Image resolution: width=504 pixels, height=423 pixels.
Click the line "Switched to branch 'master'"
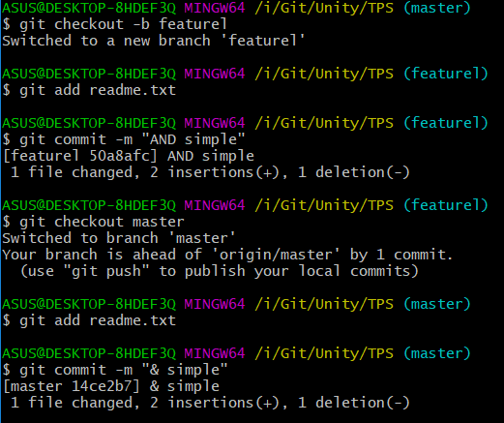[119, 238]
